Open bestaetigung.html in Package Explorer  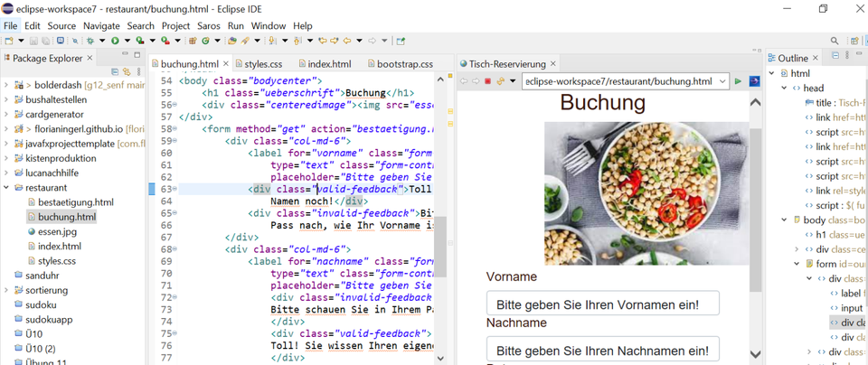[x=71, y=201]
